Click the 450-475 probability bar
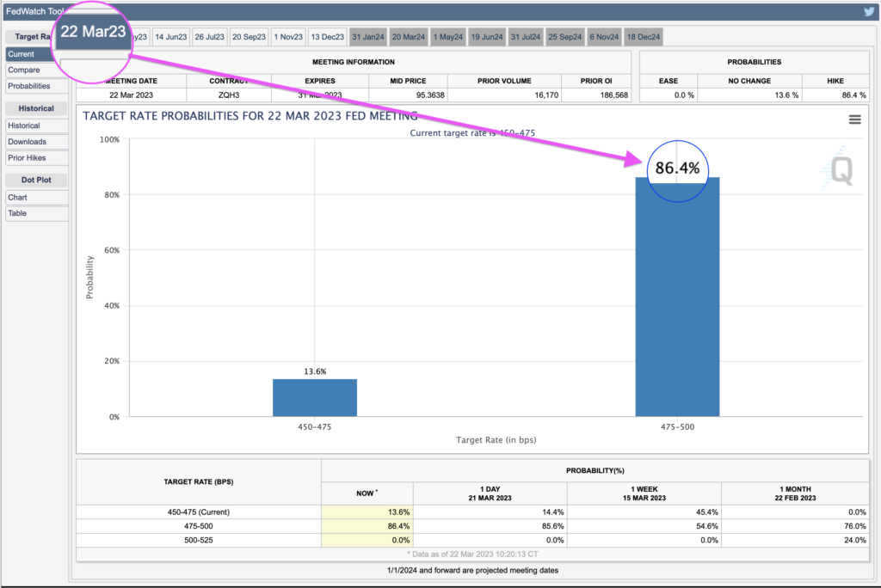Image resolution: width=881 pixels, height=588 pixels. [314, 395]
